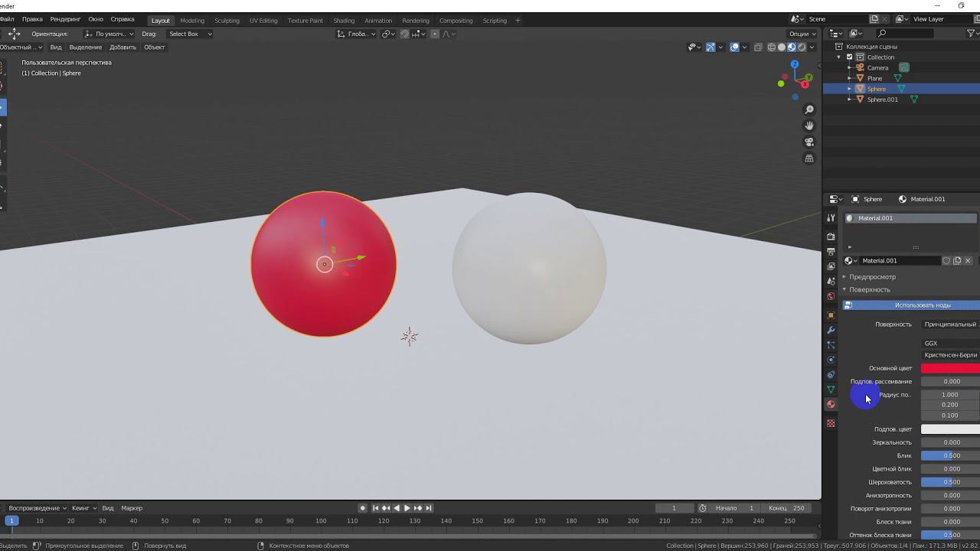Open the Scene properties tab
Viewport: 980px width, 551px height.
[x=831, y=281]
